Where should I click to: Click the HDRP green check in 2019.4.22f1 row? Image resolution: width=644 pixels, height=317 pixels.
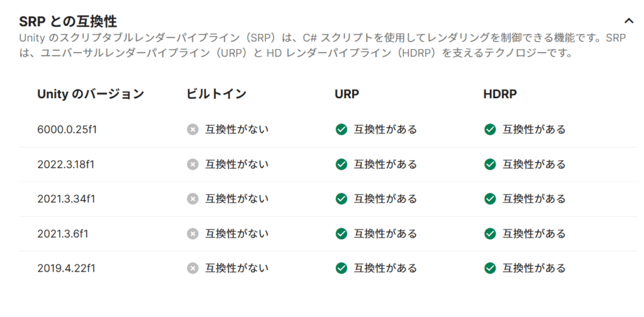coord(490,268)
